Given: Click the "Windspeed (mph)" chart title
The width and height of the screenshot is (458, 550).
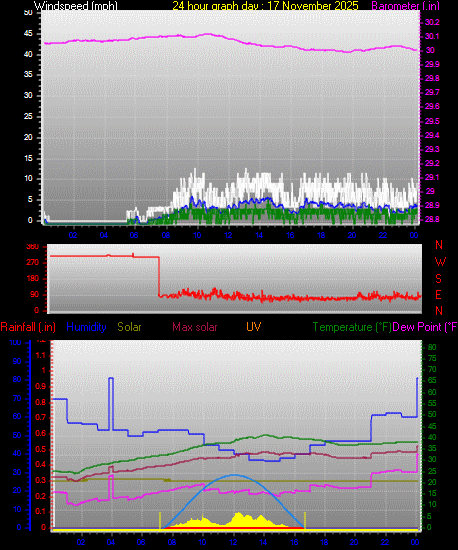Looking at the screenshot, I should [75, 6].
